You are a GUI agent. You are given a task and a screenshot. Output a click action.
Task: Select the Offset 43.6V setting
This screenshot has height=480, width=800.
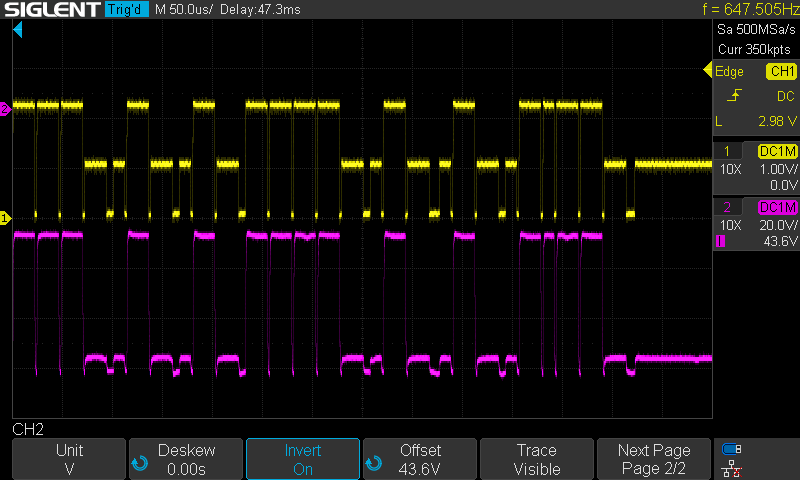click(420, 459)
